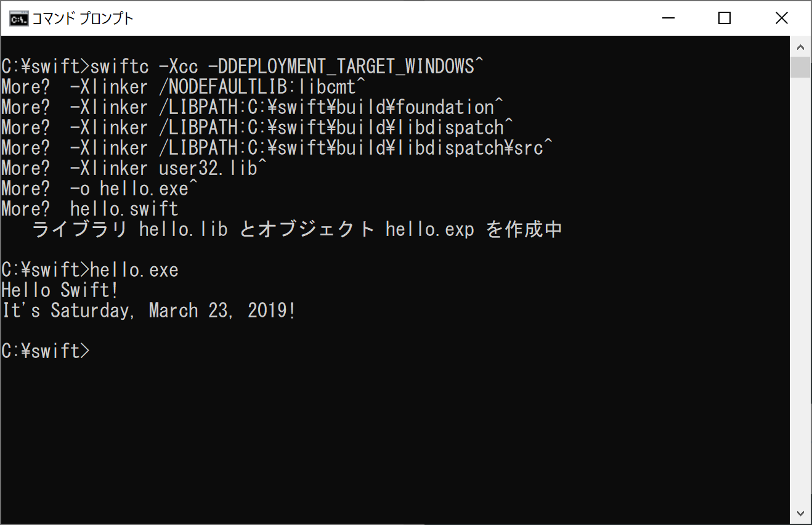This screenshot has width=812, height=525.
Task: Click the scrollbar up arrow
Action: coord(801,46)
